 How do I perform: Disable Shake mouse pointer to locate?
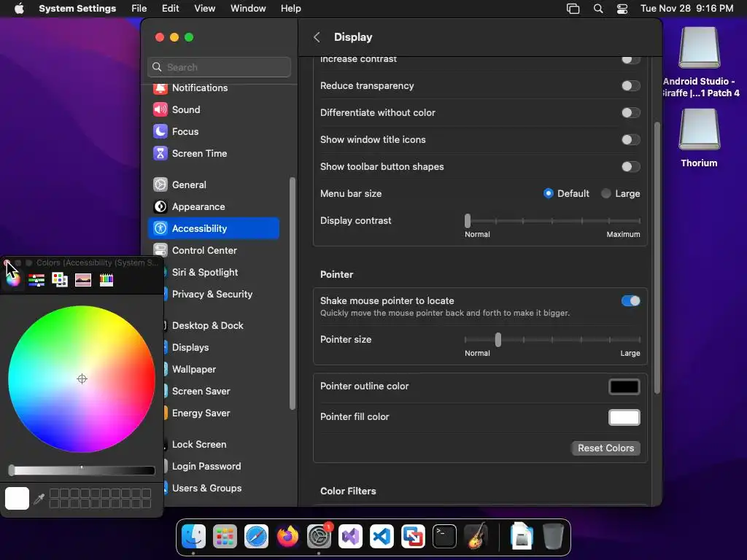click(630, 301)
